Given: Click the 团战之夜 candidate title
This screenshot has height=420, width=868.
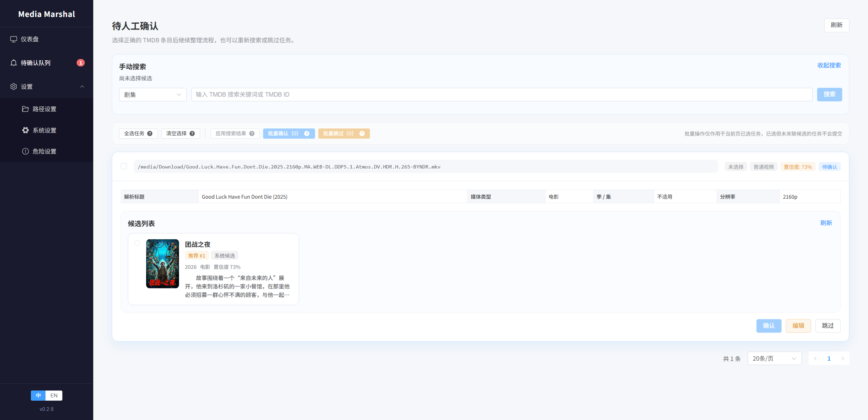Looking at the screenshot, I should click(x=198, y=244).
